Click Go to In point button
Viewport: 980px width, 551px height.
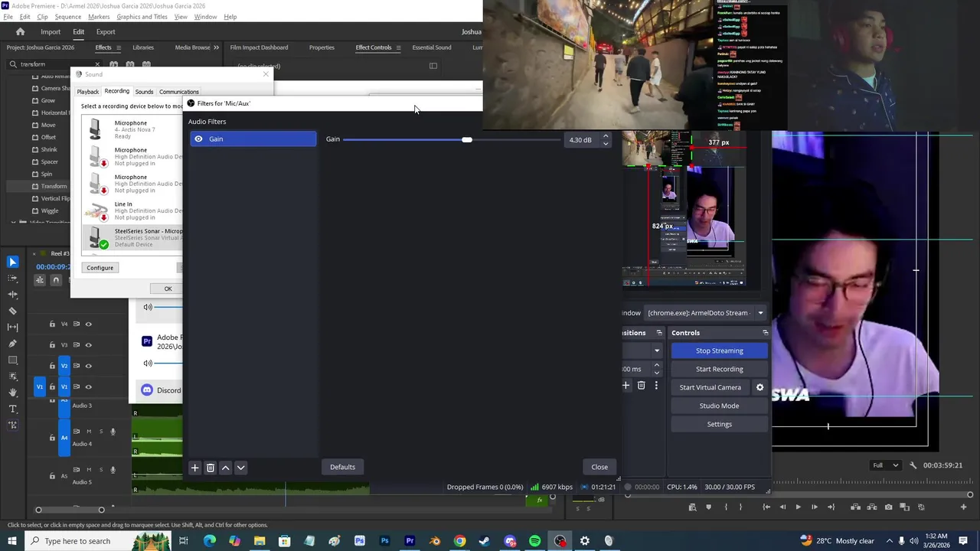[766, 507]
